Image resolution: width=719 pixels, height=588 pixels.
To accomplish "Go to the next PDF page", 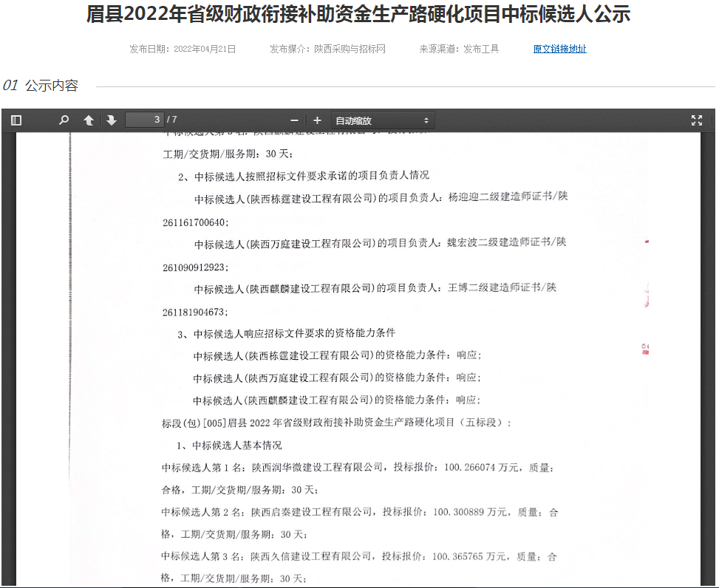I will 112,120.
